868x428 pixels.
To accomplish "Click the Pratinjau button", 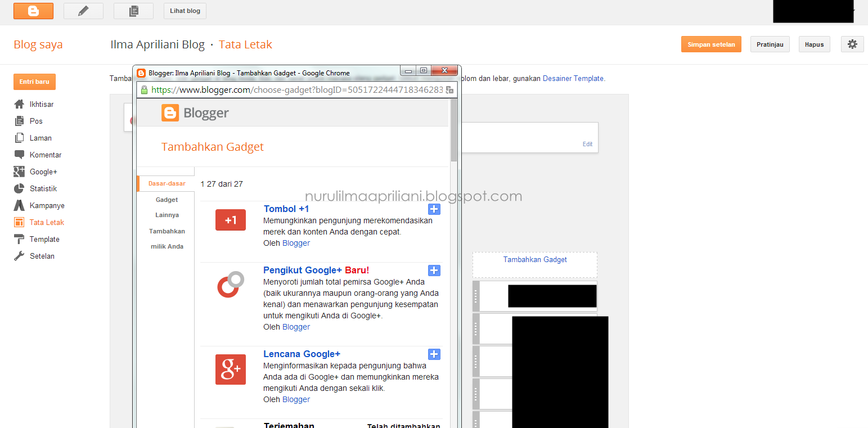I will pos(770,44).
